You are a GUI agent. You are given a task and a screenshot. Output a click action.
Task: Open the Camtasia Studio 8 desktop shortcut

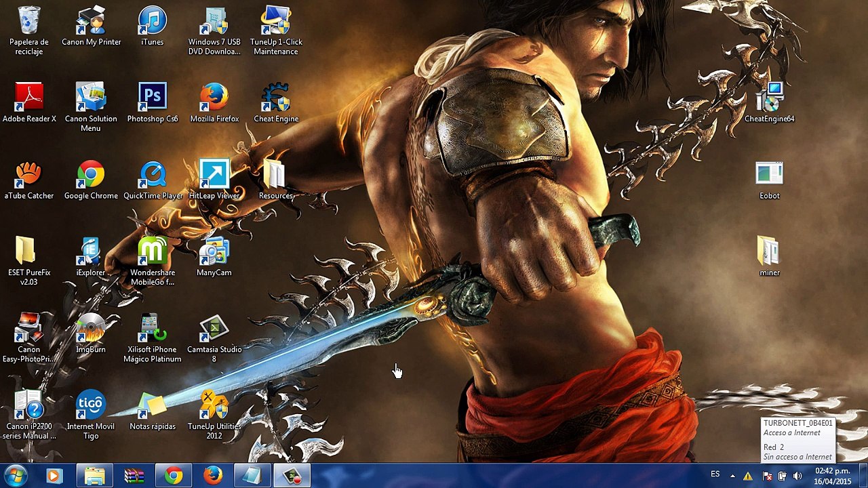pyautogui.click(x=214, y=338)
